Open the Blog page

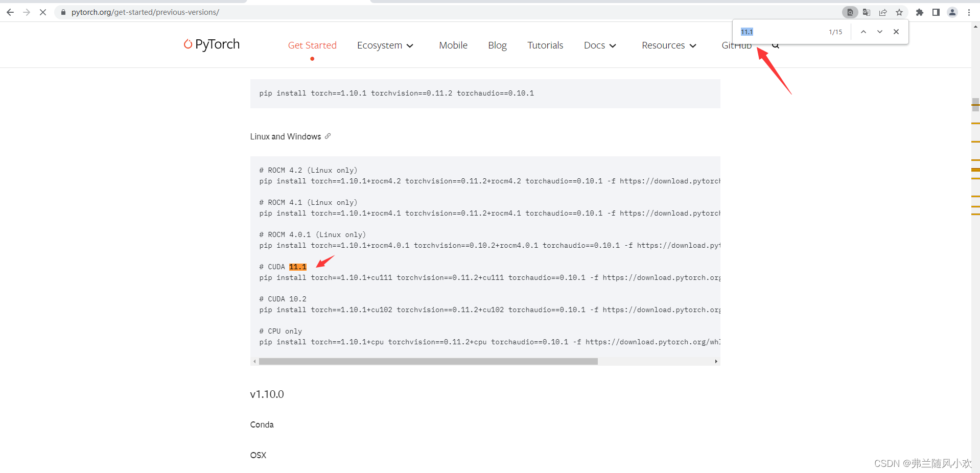[497, 45]
